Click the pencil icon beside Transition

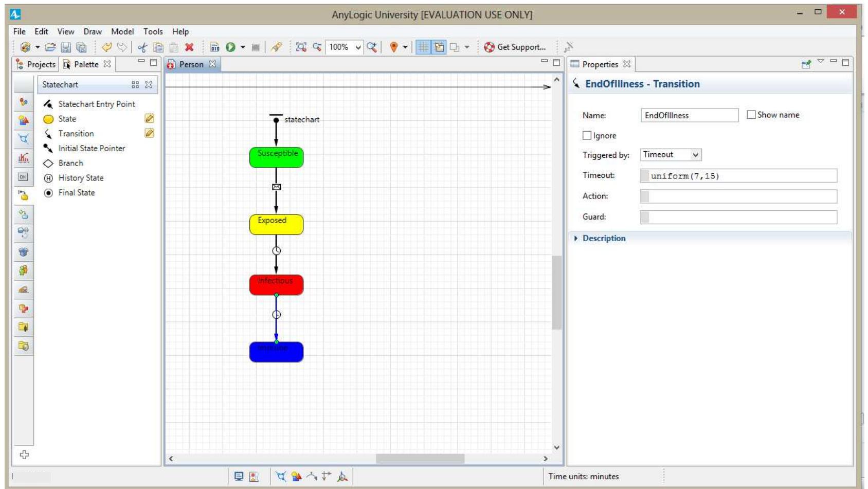[x=149, y=133]
